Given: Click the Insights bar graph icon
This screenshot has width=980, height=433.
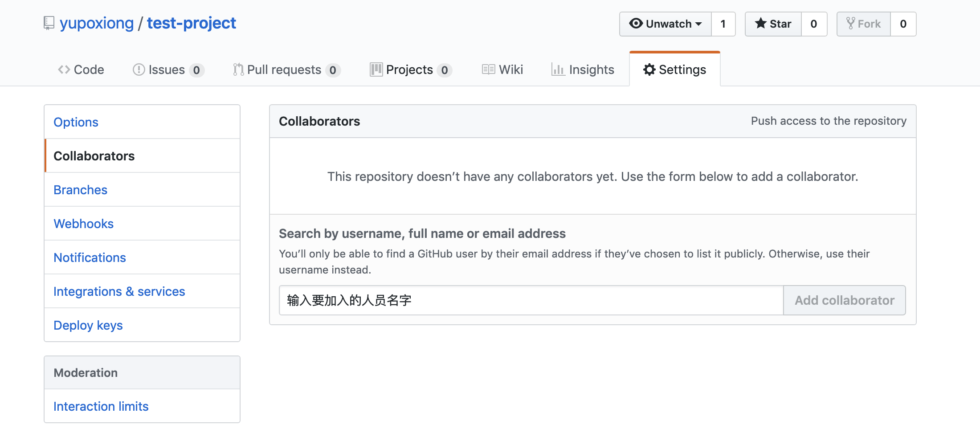Looking at the screenshot, I should (558, 69).
